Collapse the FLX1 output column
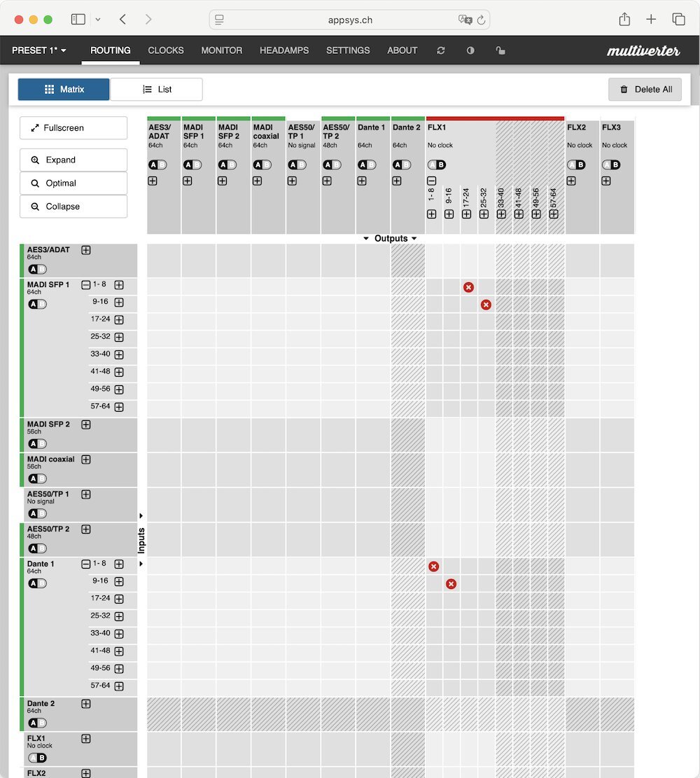The height and width of the screenshot is (778, 700). click(432, 181)
